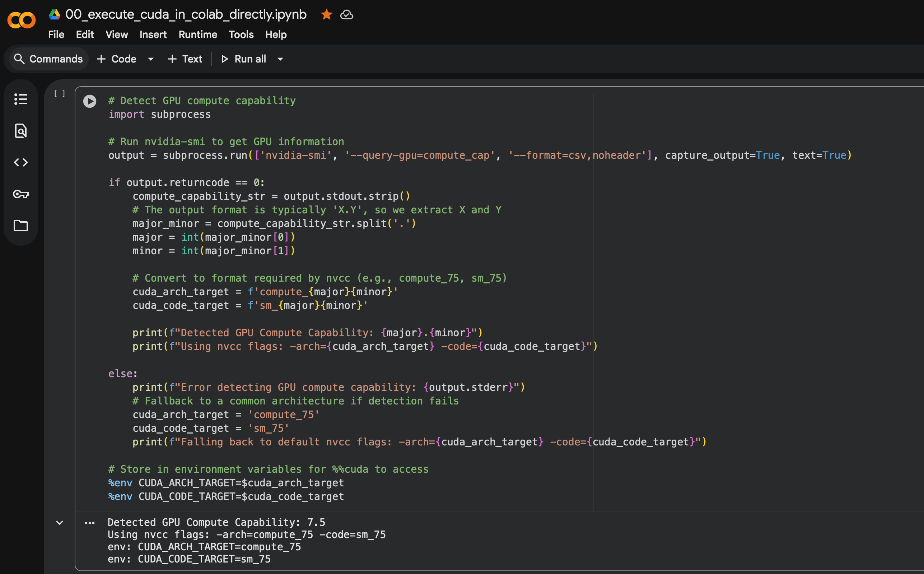Open the Table of contents sidebar icon
Image resolution: width=924 pixels, height=574 pixels.
[x=20, y=99]
